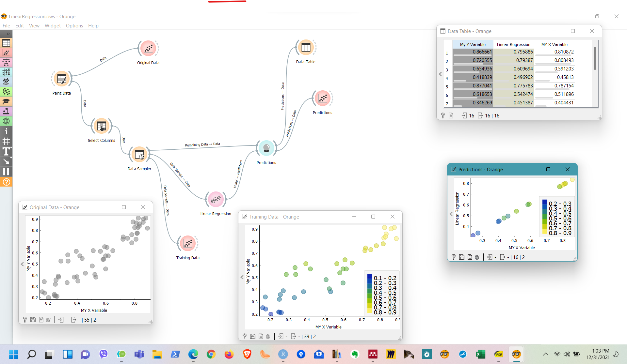Open the Visualize category scatter icon in the sidebar
This screenshot has width=627, height=364.
click(x=6, y=53)
